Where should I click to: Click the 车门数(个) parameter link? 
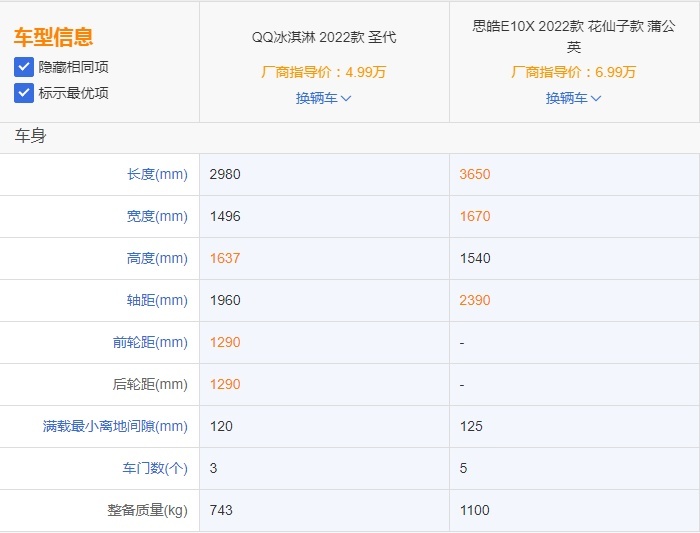pos(155,468)
